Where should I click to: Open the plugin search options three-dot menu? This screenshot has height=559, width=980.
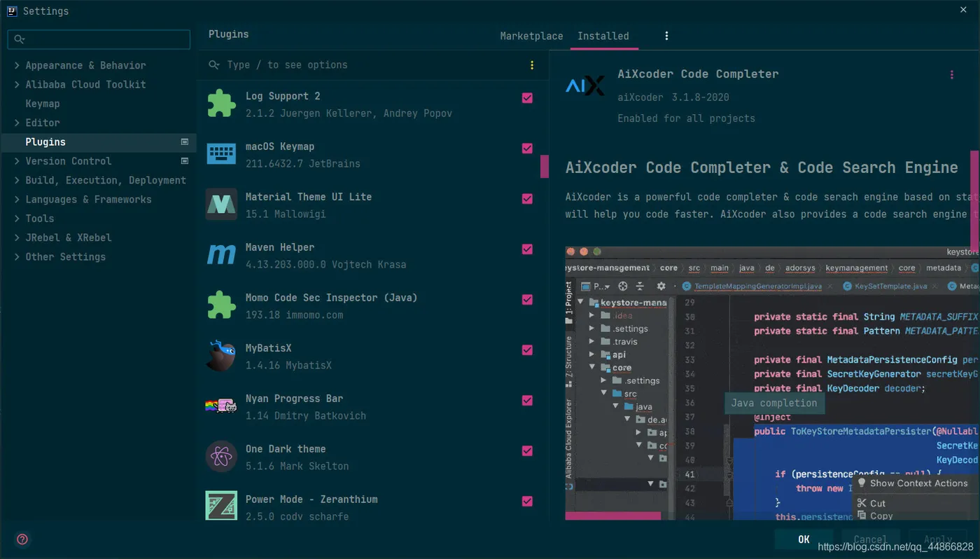[x=532, y=65]
